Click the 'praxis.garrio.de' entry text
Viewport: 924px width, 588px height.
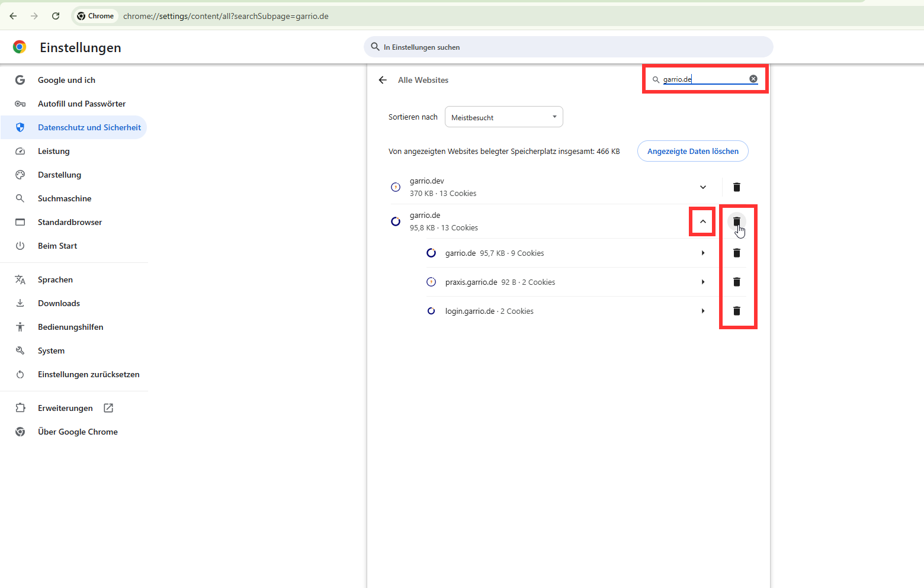[471, 282]
